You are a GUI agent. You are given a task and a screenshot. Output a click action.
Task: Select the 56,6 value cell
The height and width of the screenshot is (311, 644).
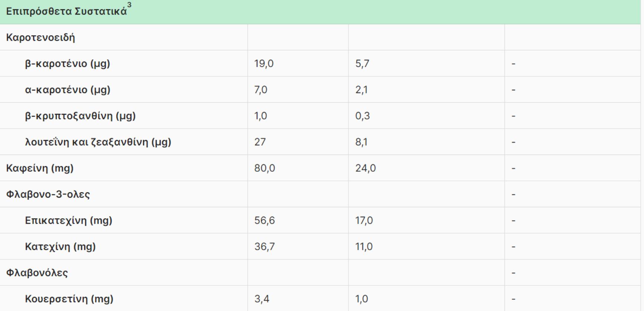pos(264,221)
